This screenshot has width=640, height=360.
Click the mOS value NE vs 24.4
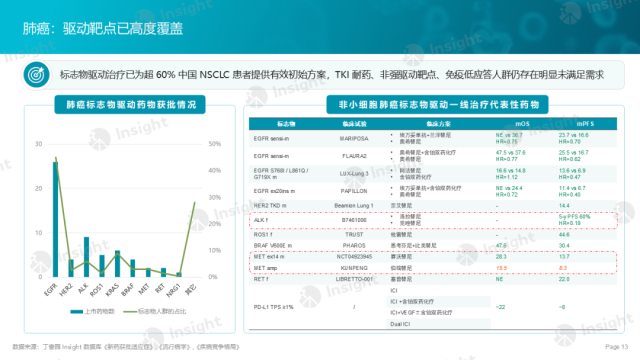509,188
